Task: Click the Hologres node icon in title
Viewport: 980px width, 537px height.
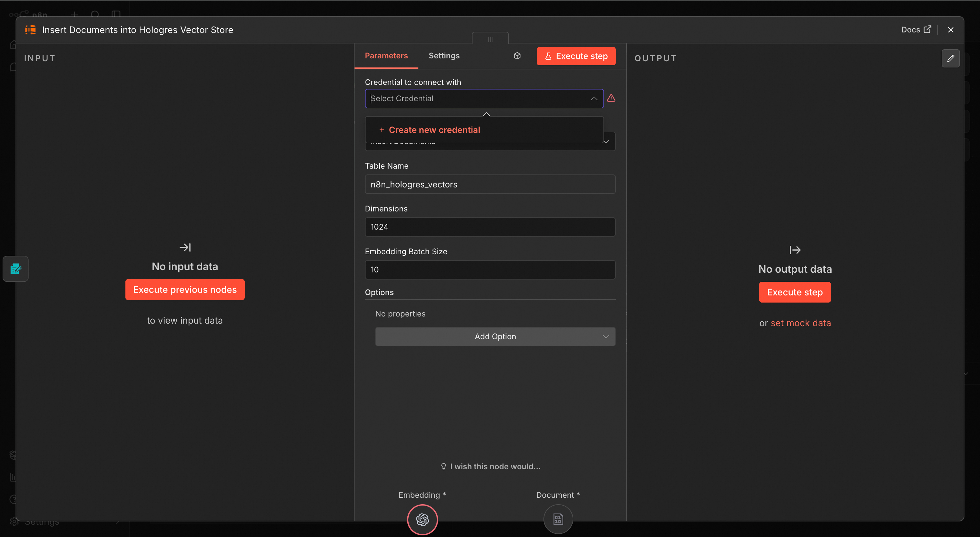Action: 30,30
